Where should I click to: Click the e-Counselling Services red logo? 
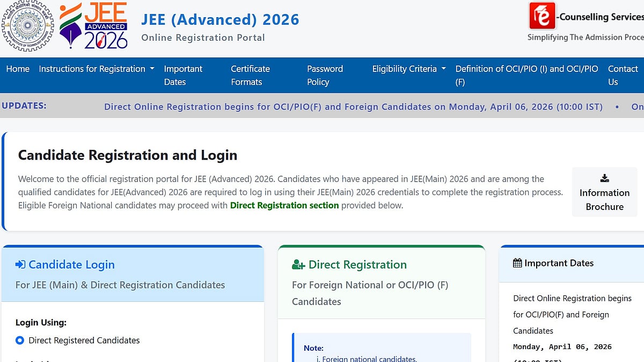tap(542, 16)
